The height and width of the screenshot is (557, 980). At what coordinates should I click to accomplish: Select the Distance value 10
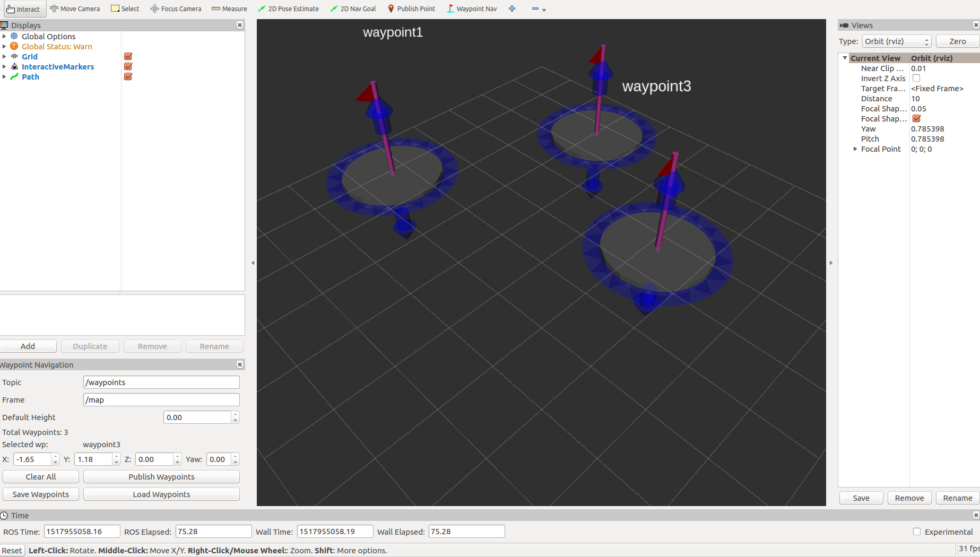click(x=915, y=98)
